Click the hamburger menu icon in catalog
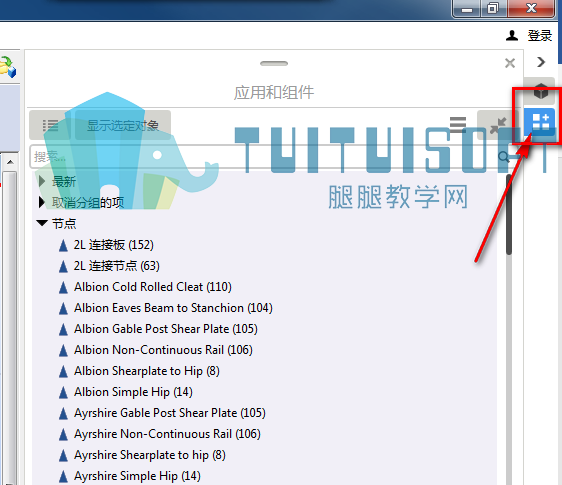 [x=458, y=124]
